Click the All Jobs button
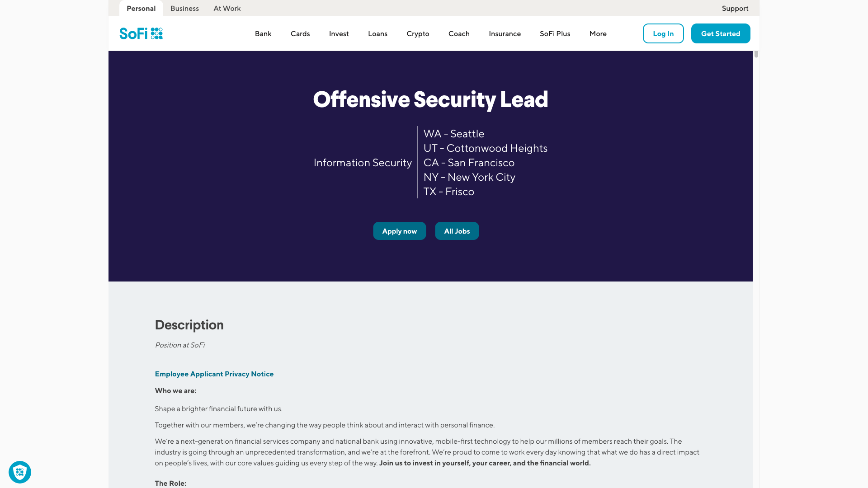The height and width of the screenshot is (488, 868). 457,231
